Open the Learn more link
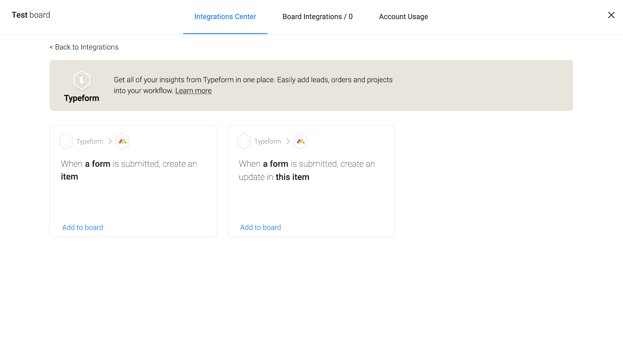Viewport: 623px width, 364px height. coord(193,91)
